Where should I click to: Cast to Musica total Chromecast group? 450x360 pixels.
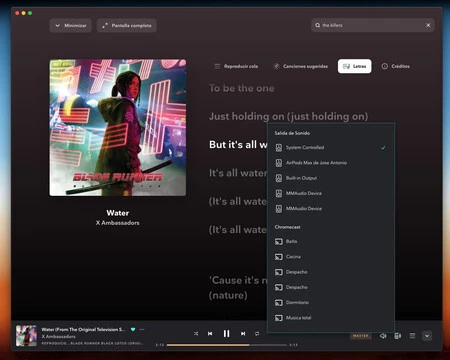[331, 318]
